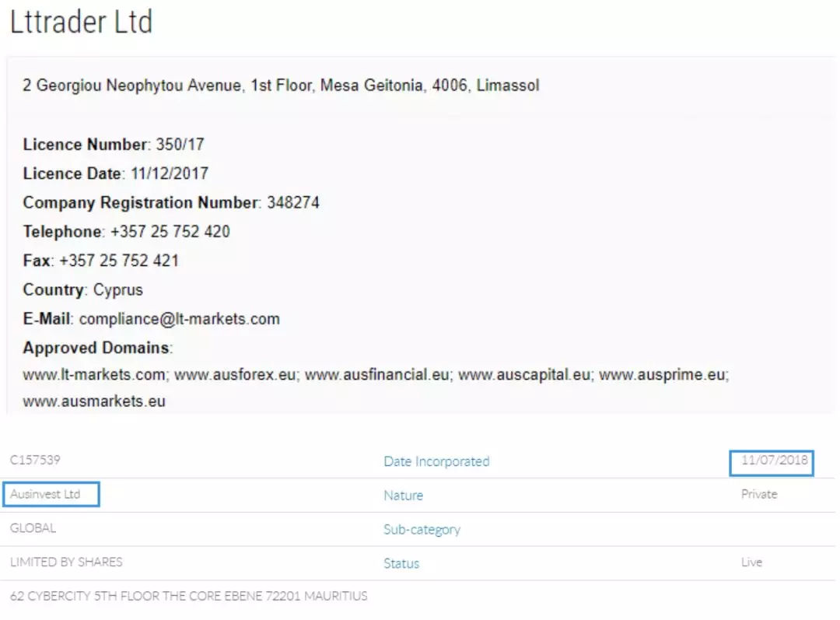Click the compliance@lt-markets.com email address

click(x=179, y=319)
